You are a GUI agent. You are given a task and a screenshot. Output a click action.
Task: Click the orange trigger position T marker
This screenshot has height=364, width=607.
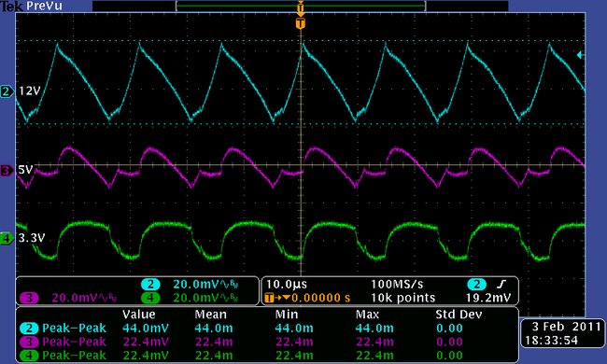click(301, 23)
